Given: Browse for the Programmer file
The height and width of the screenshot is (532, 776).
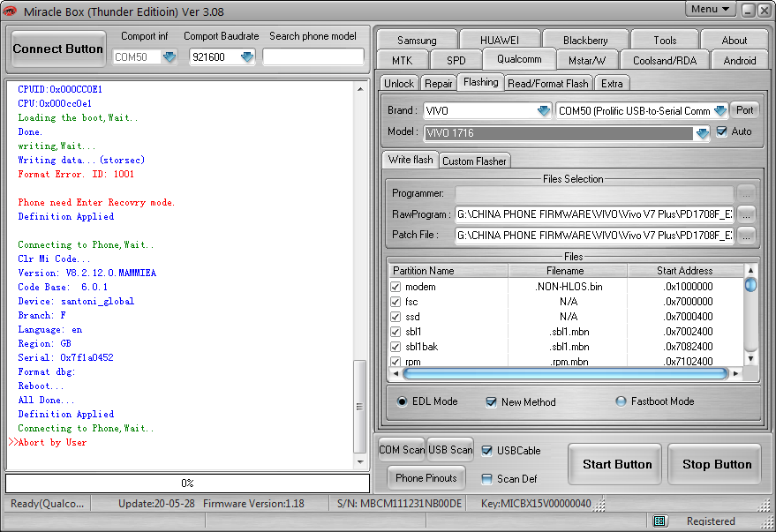Looking at the screenshot, I should tap(746, 193).
